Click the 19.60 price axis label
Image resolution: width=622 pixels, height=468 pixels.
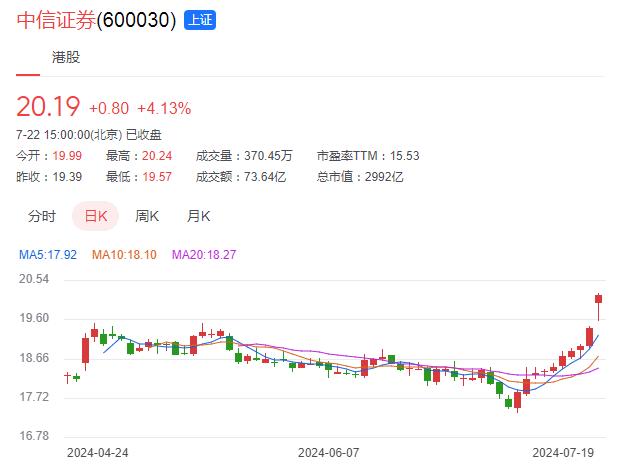point(34,318)
